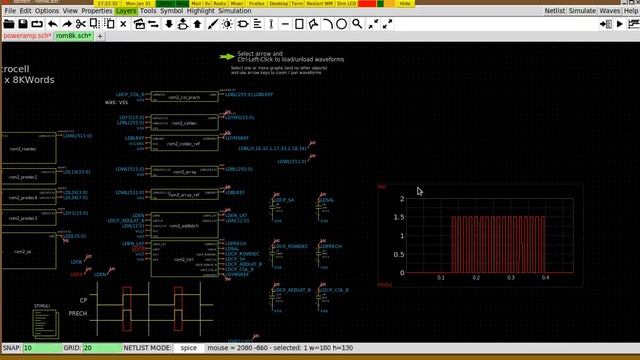Screen dimensions: 640x360
Task: Select the STIMULI code block
Action: click(x=46, y=324)
